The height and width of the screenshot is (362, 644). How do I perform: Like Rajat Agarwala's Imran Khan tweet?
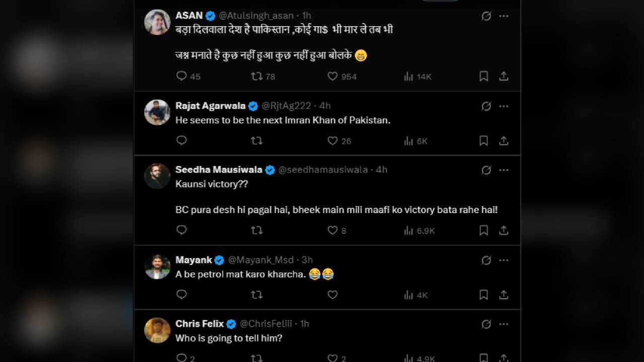(333, 141)
